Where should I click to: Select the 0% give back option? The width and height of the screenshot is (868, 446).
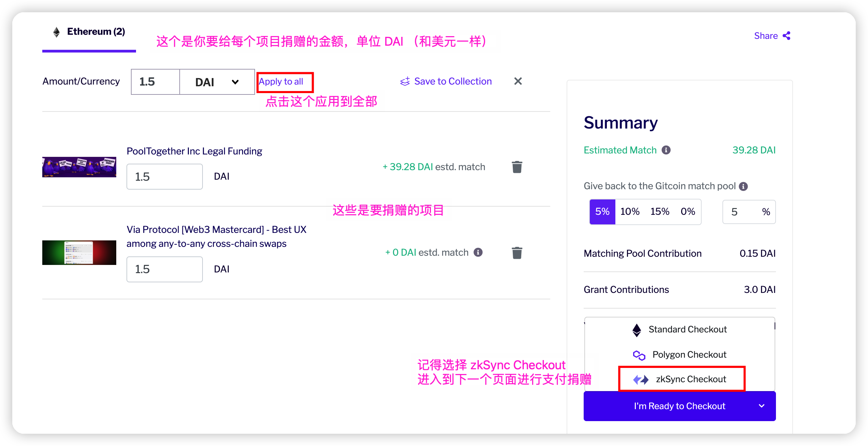tap(688, 212)
